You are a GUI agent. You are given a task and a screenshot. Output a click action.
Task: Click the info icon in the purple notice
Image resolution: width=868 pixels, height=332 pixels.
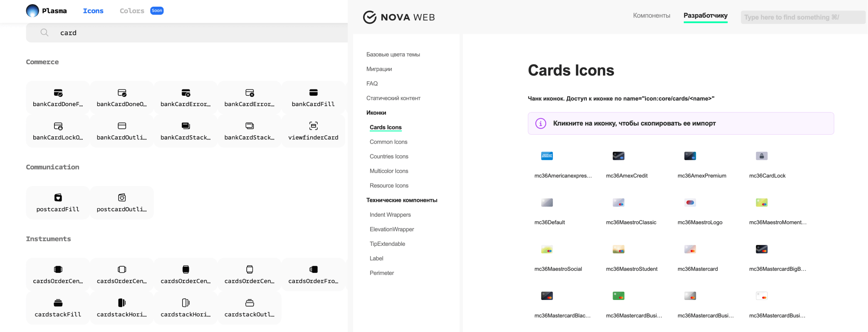point(540,124)
